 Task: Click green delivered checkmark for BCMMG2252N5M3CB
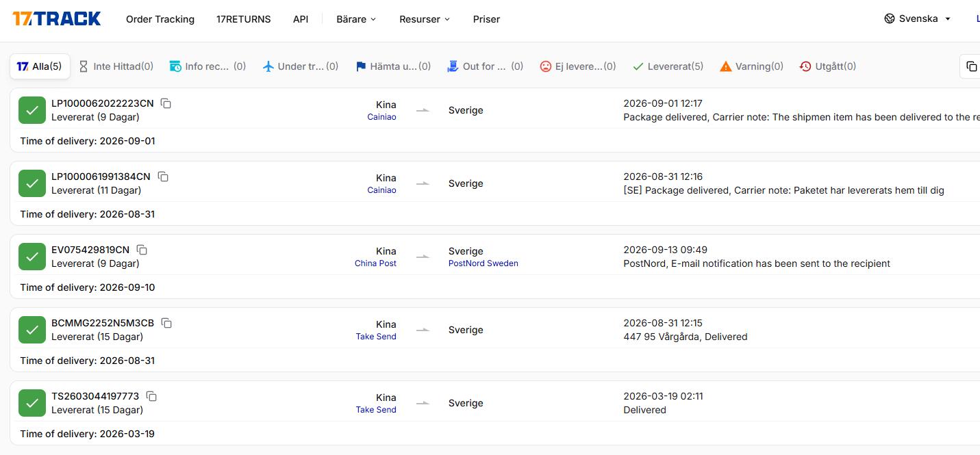32,330
